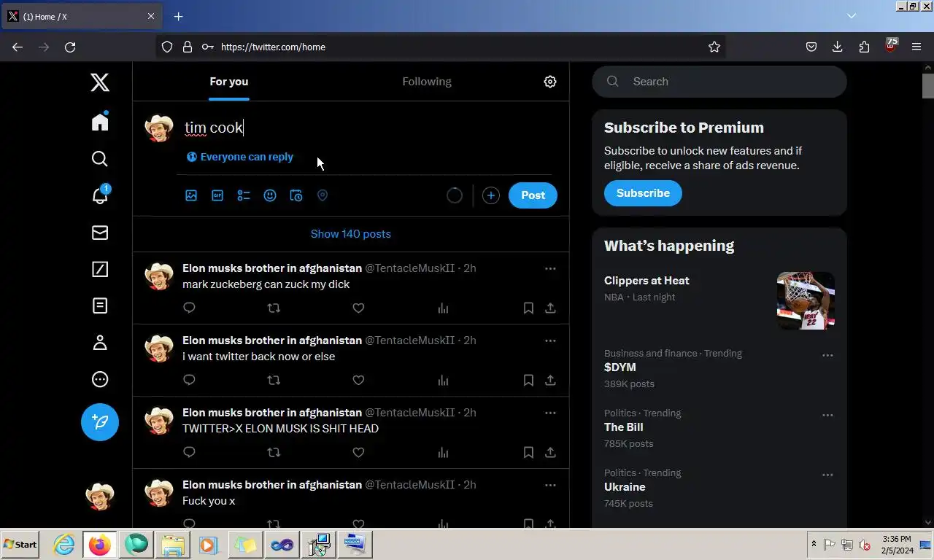Screen dimensions: 934x560
Task: Open a new browser tab
Action: 178,16
